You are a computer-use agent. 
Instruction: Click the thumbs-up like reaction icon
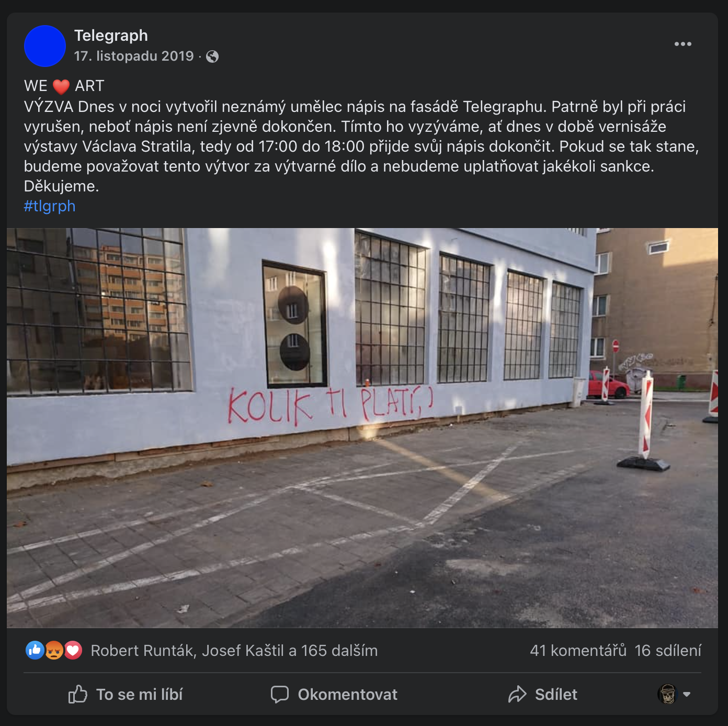(x=35, y=650)
